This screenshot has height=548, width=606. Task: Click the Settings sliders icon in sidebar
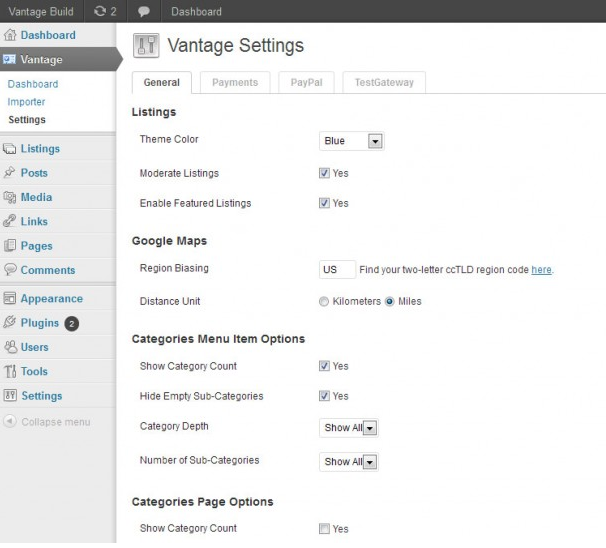pos(10,395)
